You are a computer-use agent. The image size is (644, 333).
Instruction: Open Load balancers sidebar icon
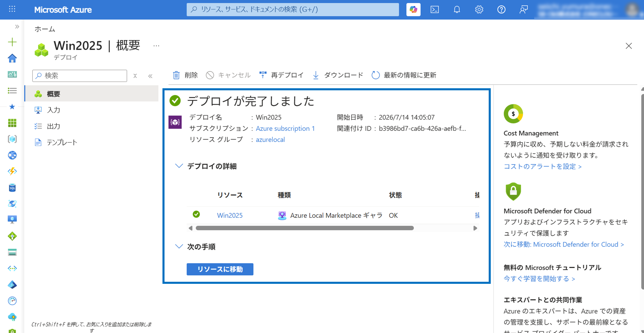point(12,236)
